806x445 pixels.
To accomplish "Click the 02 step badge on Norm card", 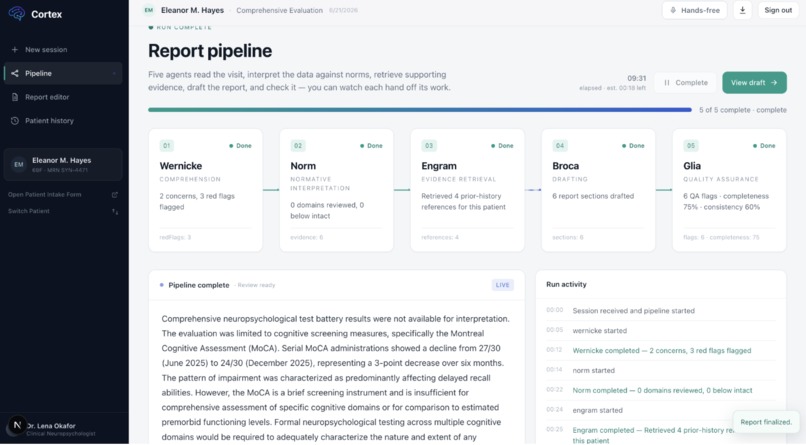I will [298, 145].
